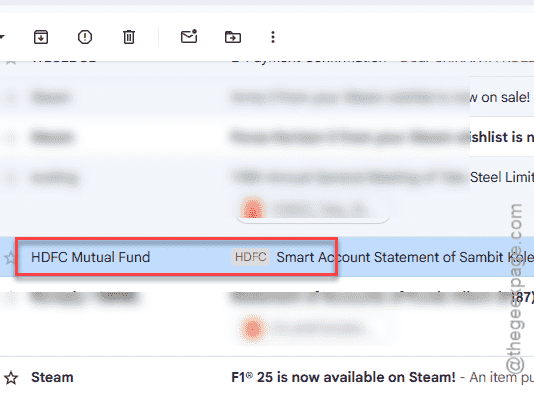This screenshot has height=396, width=534.
Task: Open the HDFC Mutual Fund email
Action: (267, 257)
